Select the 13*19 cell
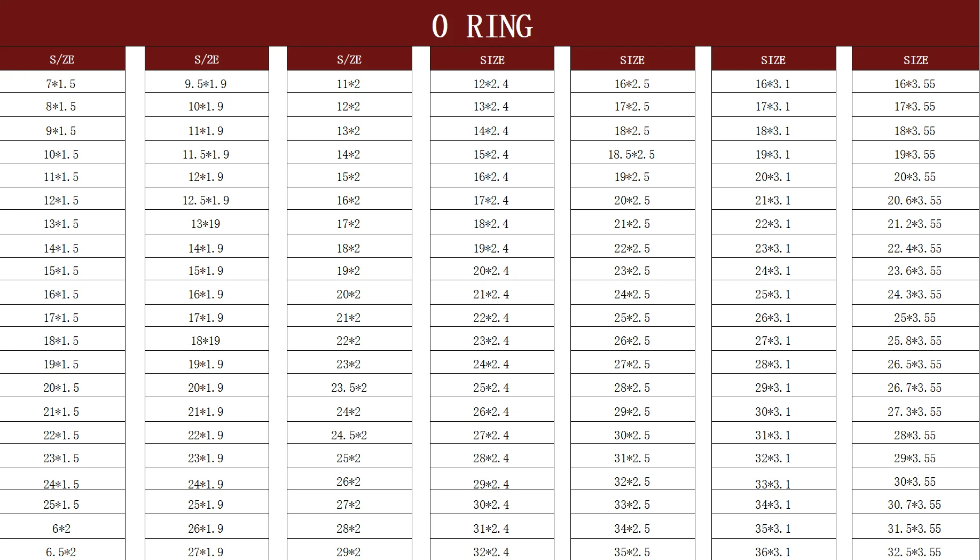The height and width of the screenshot is (560, 980). [x=206, y=224]
